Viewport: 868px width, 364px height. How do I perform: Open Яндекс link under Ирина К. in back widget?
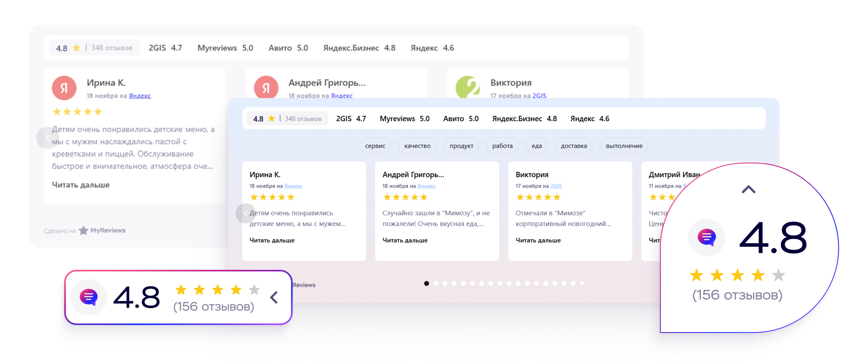[140, 96]
